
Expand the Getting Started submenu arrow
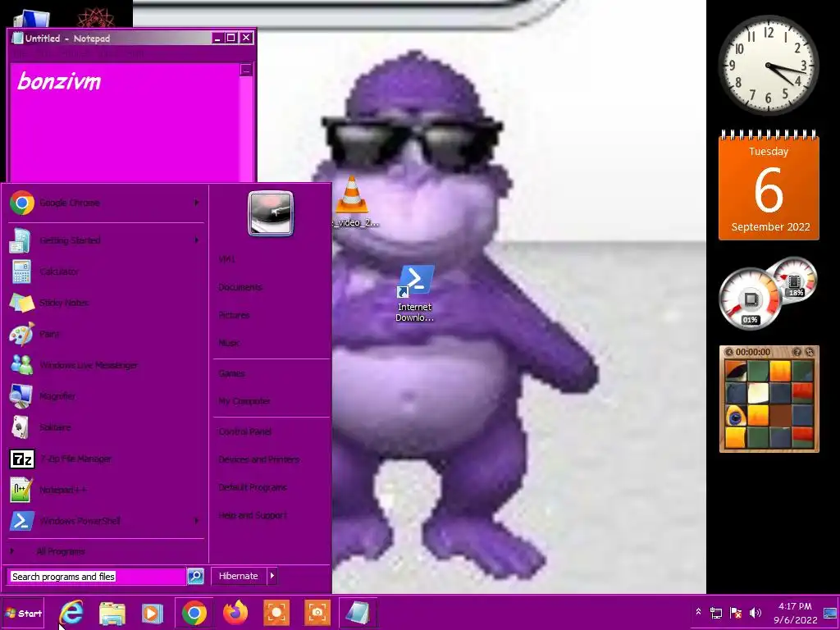[197, 240]
